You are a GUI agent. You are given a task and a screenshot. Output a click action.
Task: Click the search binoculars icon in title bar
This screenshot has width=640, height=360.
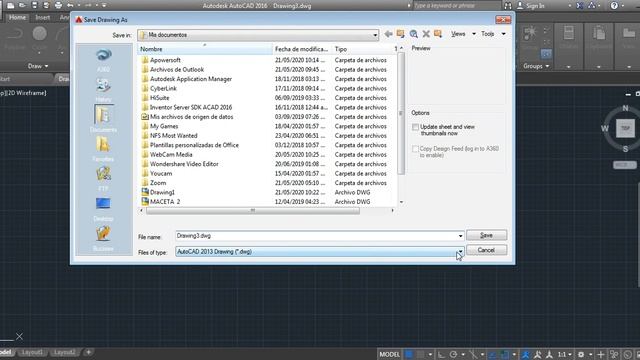pos(508,6)
